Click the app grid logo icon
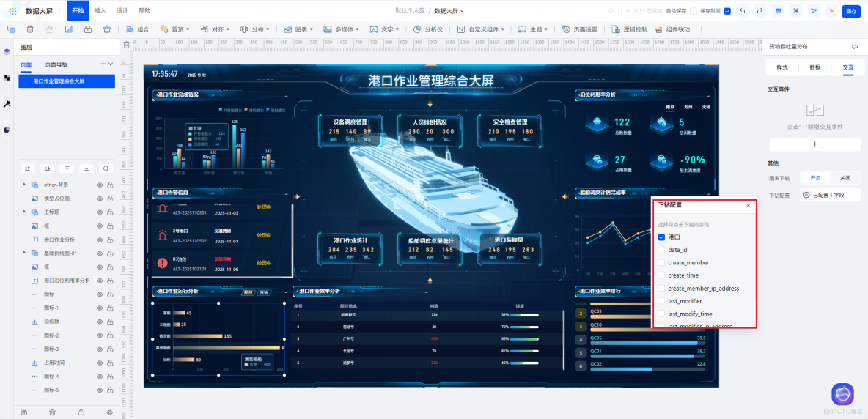Image resolution: width=868 pixels, height=419 pixels. click(13, 10)
